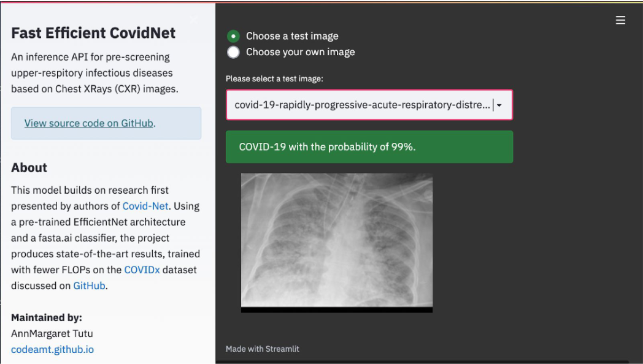The image size is (643, 364).
Task: Click the GitHub link after 'discussed on'
Action: (89, 286)
